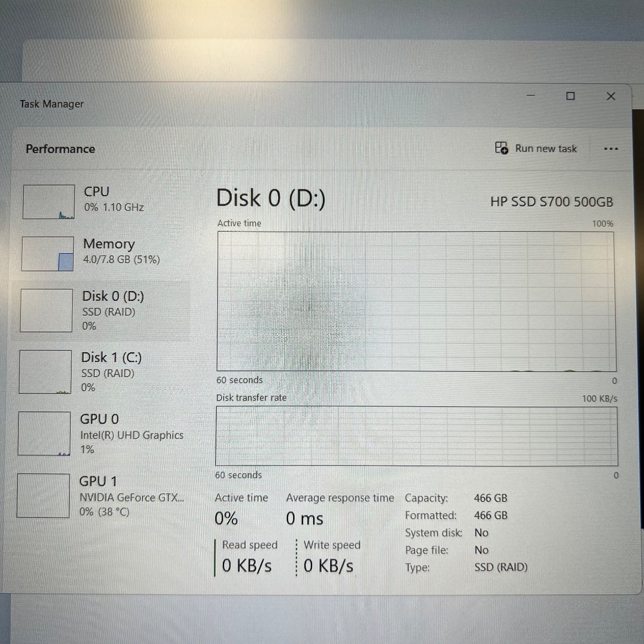Click the Run new task icon
This screenshot has width=644, height=644.
coord(501,149)
